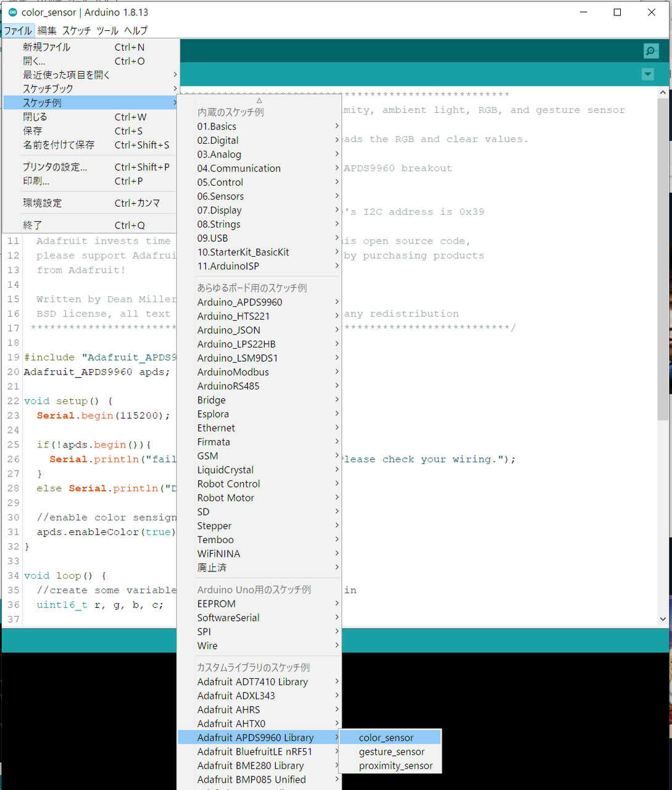Click the editor scrollbar up arrow
This screenshot has height=790, width=672.
[x=663, y=93]
